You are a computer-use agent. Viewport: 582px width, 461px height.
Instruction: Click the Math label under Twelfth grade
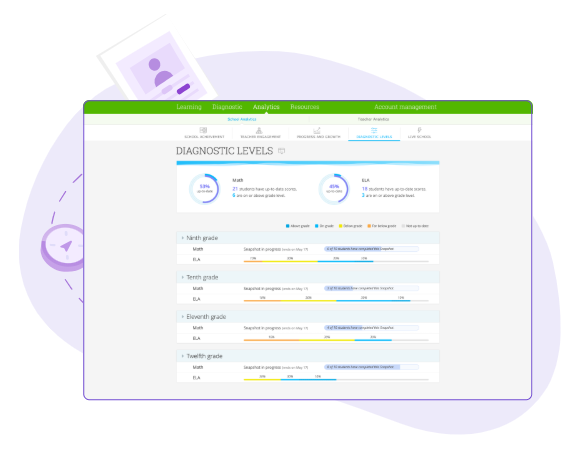tap(198, 367)
